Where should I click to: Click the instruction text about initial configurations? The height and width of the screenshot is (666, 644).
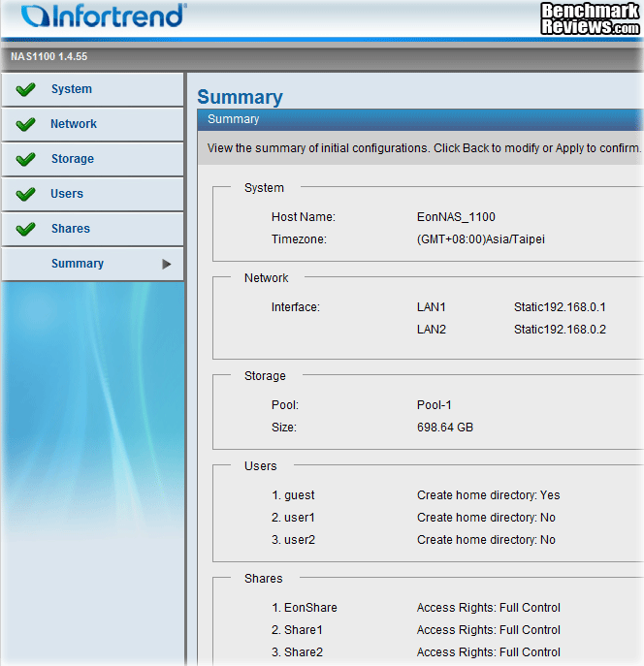424,148
